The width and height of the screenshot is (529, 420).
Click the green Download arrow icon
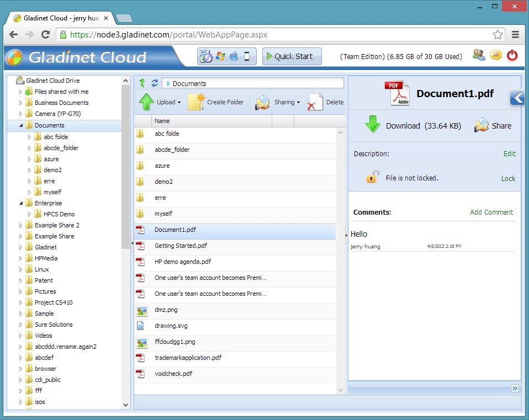pos(373,125)
